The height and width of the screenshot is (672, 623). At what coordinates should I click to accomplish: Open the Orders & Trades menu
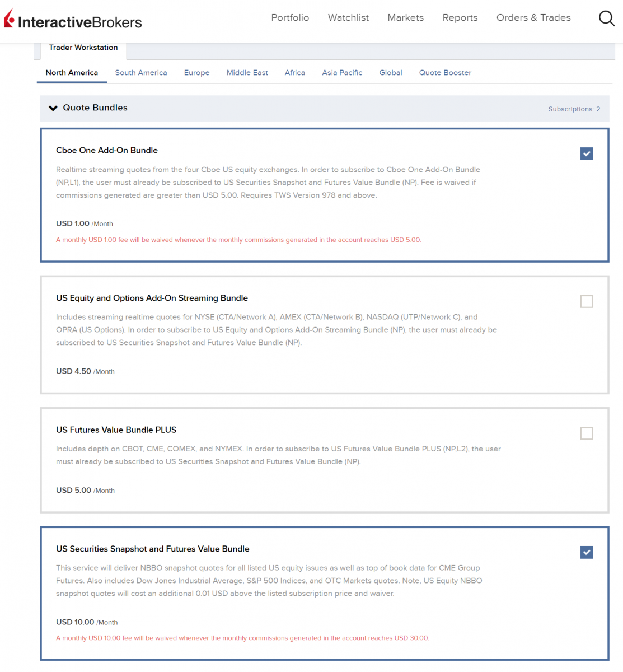point(533,18)
